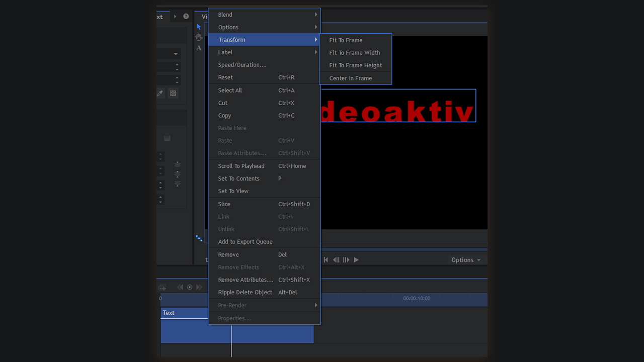Open the help question mark icon
This screenshot has height=362, width=644.
click(186, 17)
